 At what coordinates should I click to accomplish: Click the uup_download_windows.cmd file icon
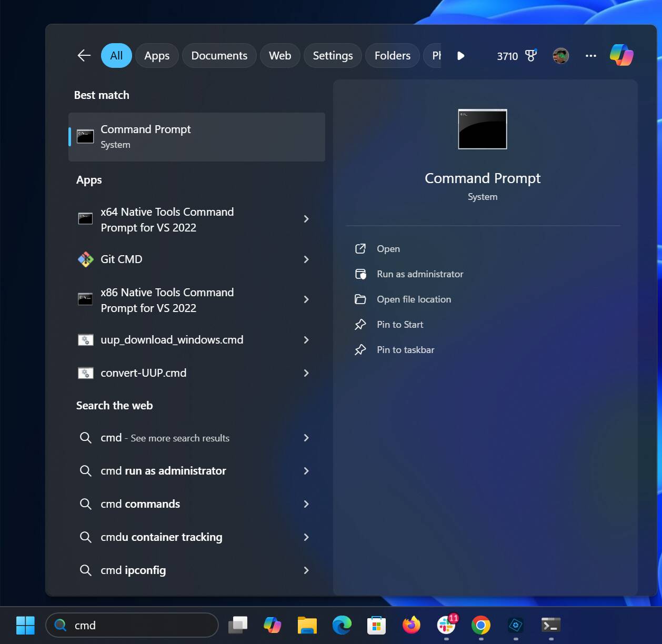point(85,340)
